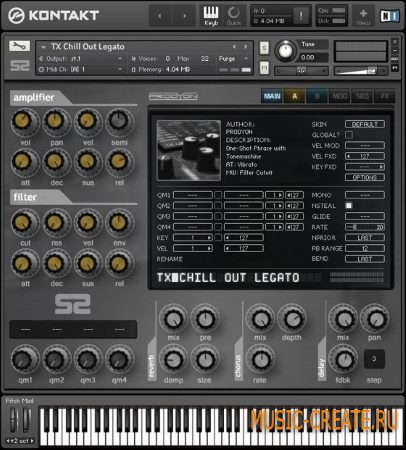Viewport: 406px width, 450px height.
Task: Go to next preset with header right arrow
Action: [x=184, y=16]
